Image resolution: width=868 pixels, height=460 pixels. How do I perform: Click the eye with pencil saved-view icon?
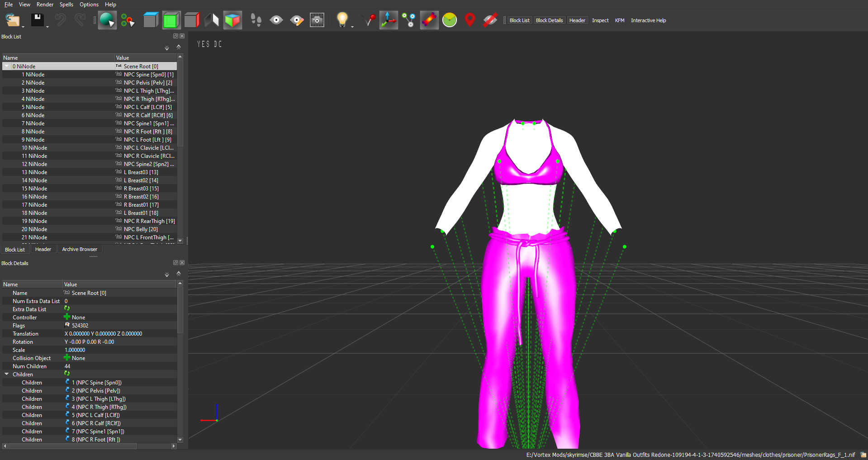click(297, 20)
